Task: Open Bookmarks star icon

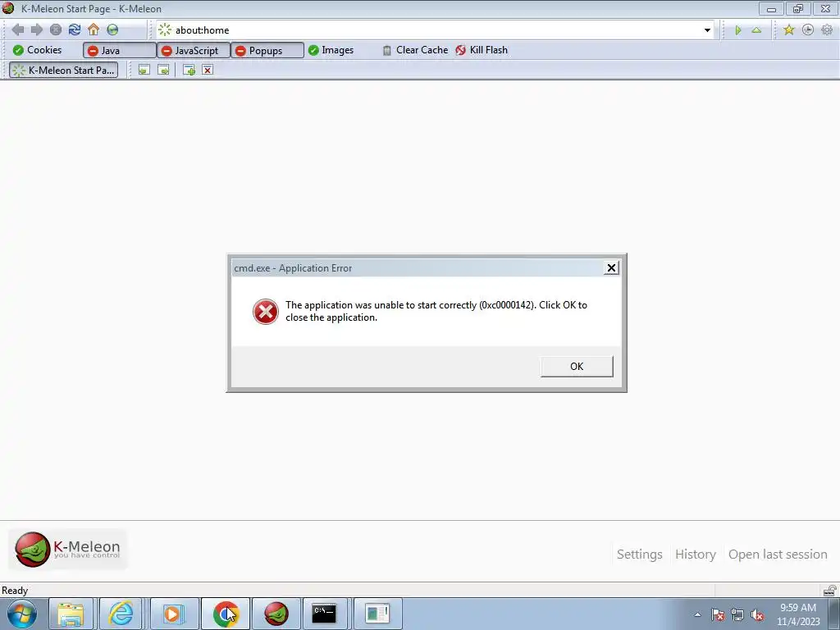Action: pyautogui.click(x=788, y=30)
